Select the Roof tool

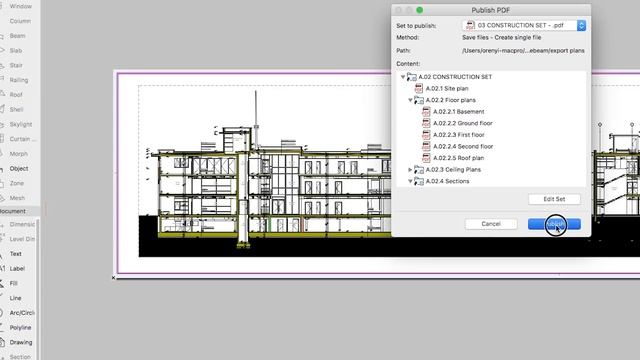tap(17, 95)
